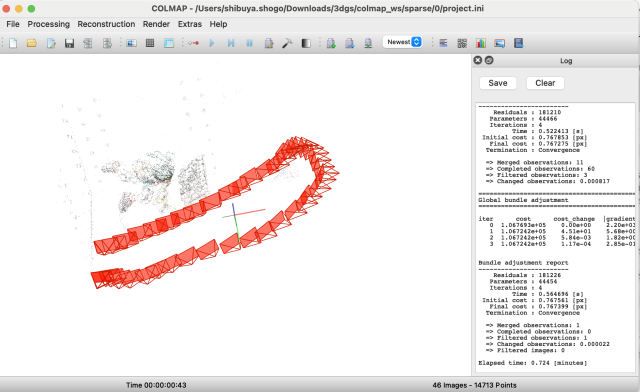Close the Log panel
This screenshot has width=640, height=392.
[x=478, y=60]
